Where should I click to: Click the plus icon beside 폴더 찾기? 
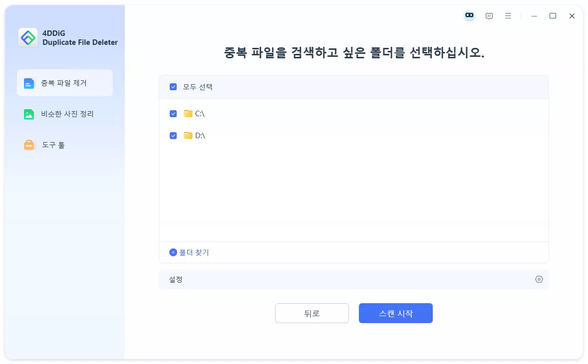click(x=173, y=252)
